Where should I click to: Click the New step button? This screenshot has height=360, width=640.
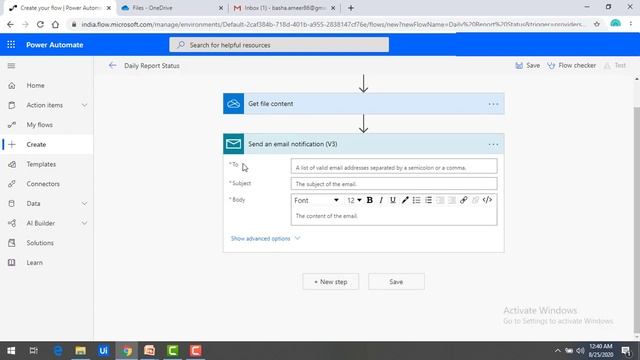pos(331,282)
